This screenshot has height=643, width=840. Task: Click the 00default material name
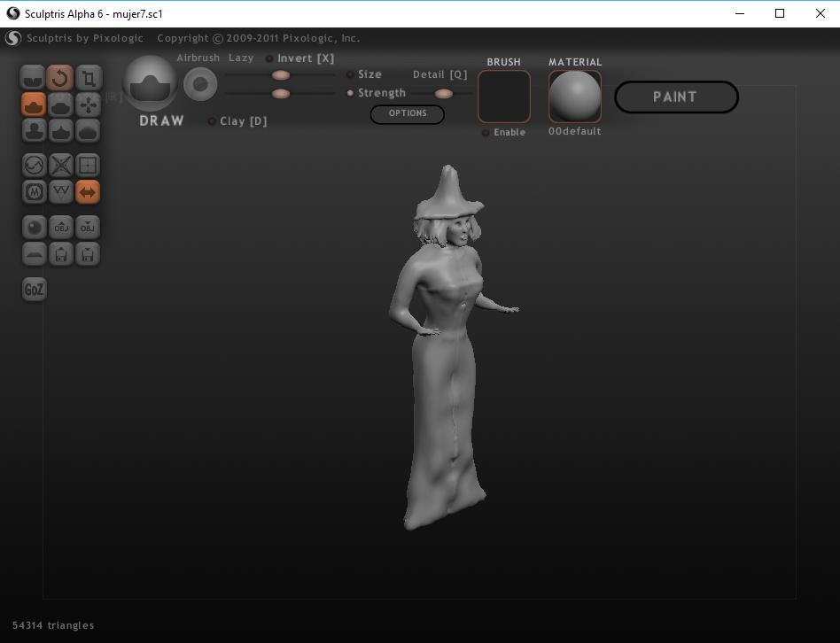click(575, 131)
